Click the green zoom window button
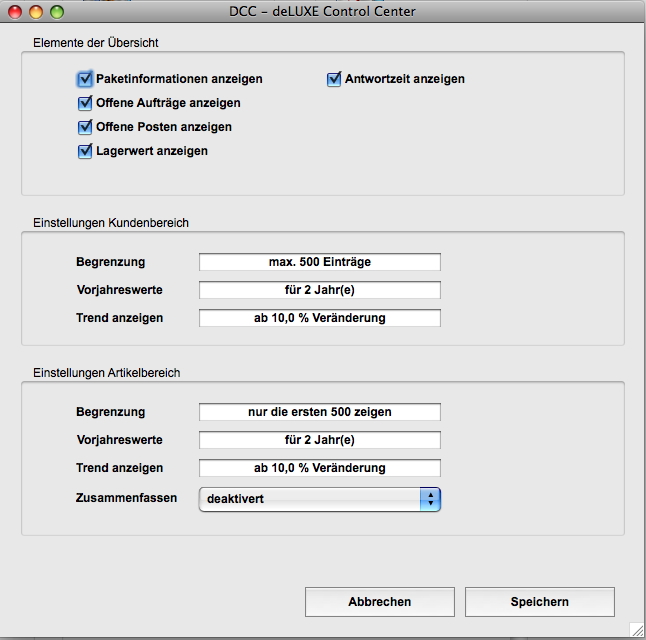 57,12
